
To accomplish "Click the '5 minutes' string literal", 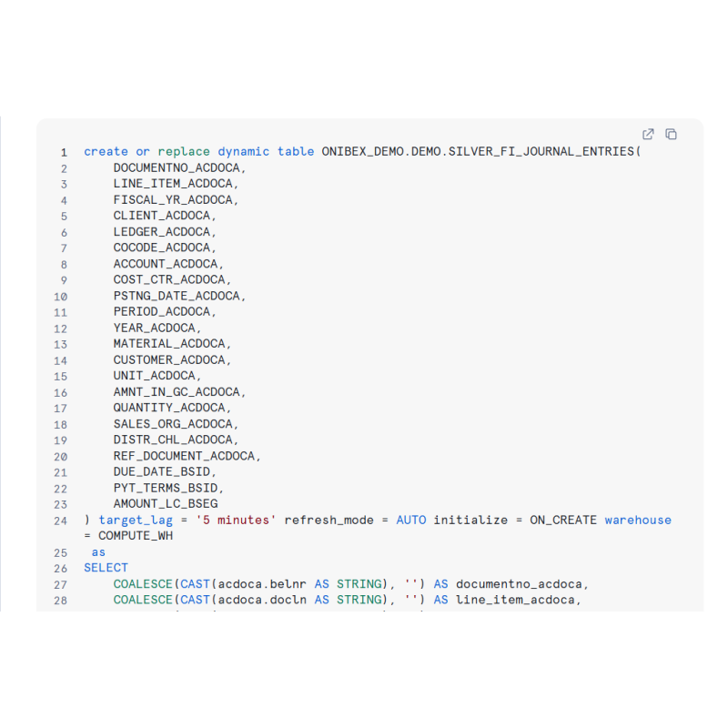I will [236, 521].
